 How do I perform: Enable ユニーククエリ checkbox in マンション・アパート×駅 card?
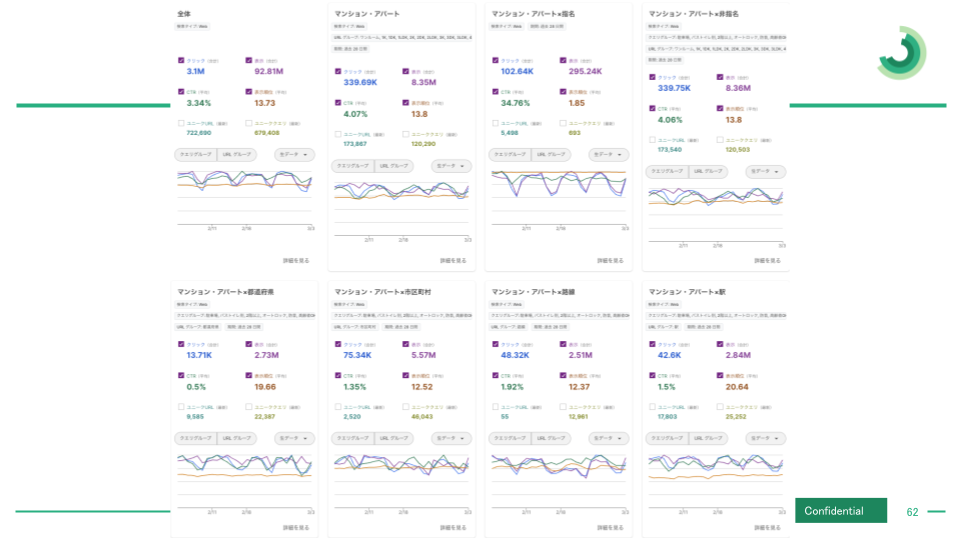720,407
